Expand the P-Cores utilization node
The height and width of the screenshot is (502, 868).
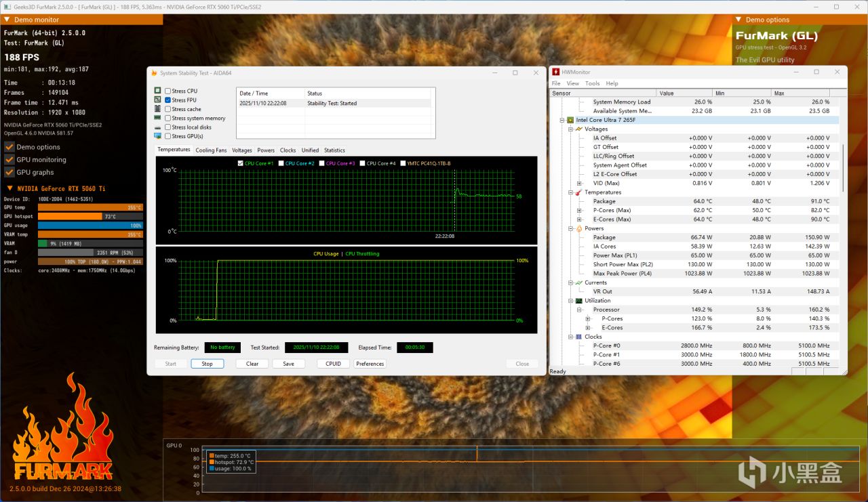(588, 318)
